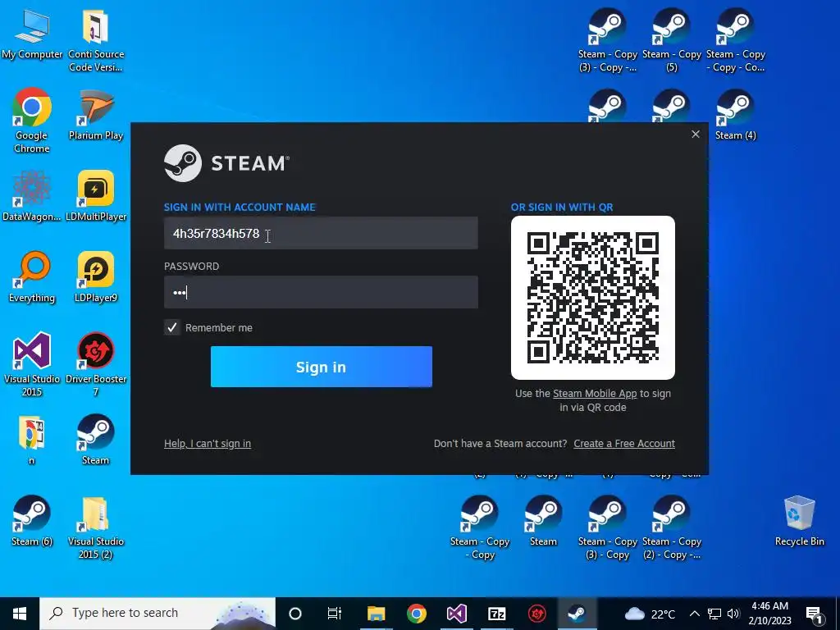Select the Driver Booster 7 desktop shortcut
Image resolution: width=840 pixels, height=630 pixels.
96,365
